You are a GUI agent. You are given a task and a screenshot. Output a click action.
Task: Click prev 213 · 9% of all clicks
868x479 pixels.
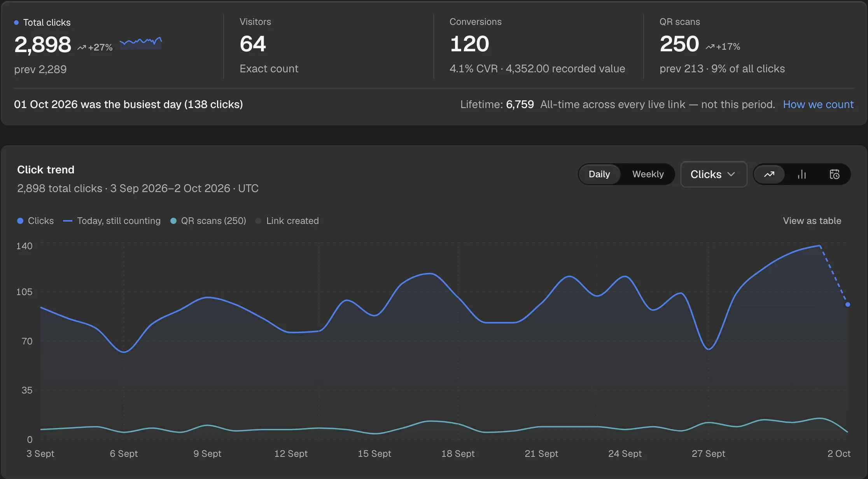(722, 69)
